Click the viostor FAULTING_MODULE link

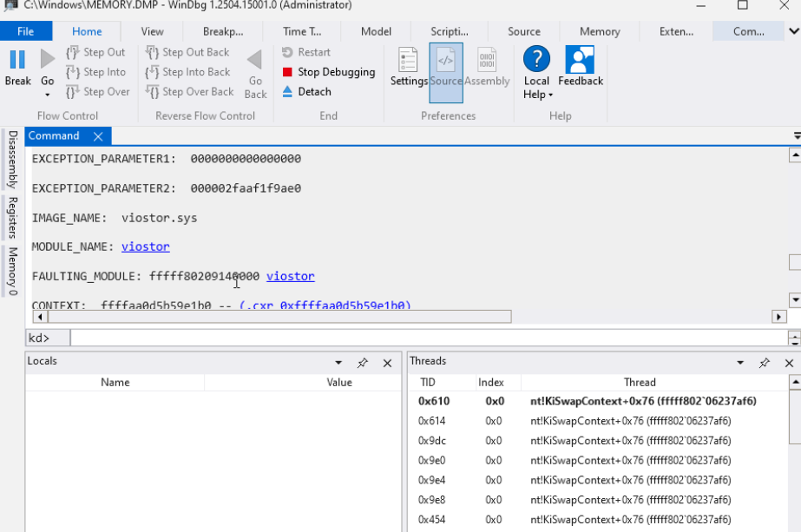290,277
